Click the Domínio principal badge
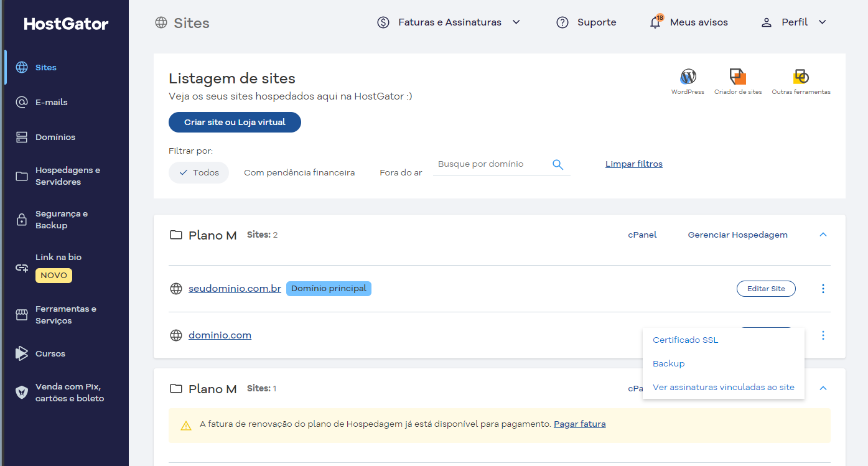 [329, 289]
